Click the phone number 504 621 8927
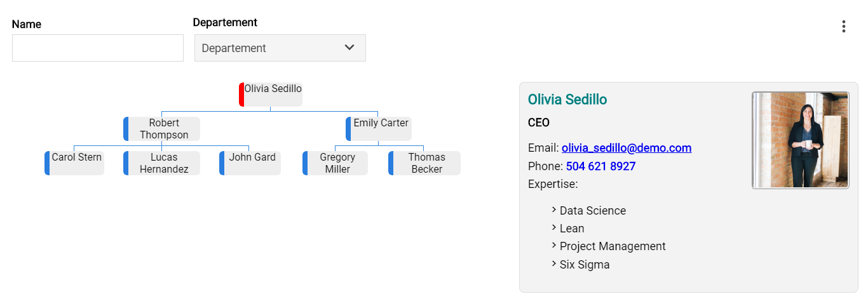The image size is (868, 306). [x=600, y=166]
